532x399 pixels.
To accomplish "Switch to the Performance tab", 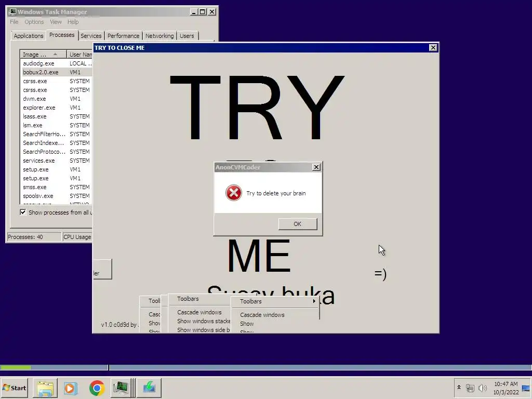I will [x=123, y=36].
